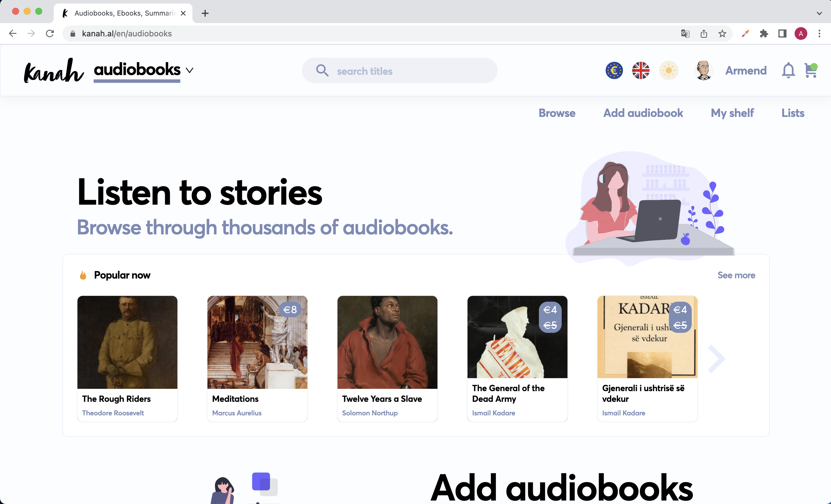
Task: Advance the Popular now carousel with the right chevron
Action: (716, 359)
